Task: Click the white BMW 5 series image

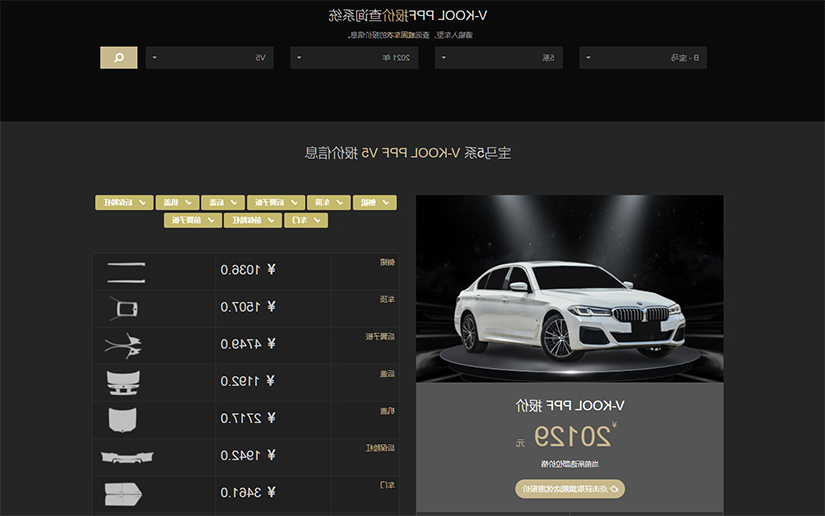Action: (570, 289)
